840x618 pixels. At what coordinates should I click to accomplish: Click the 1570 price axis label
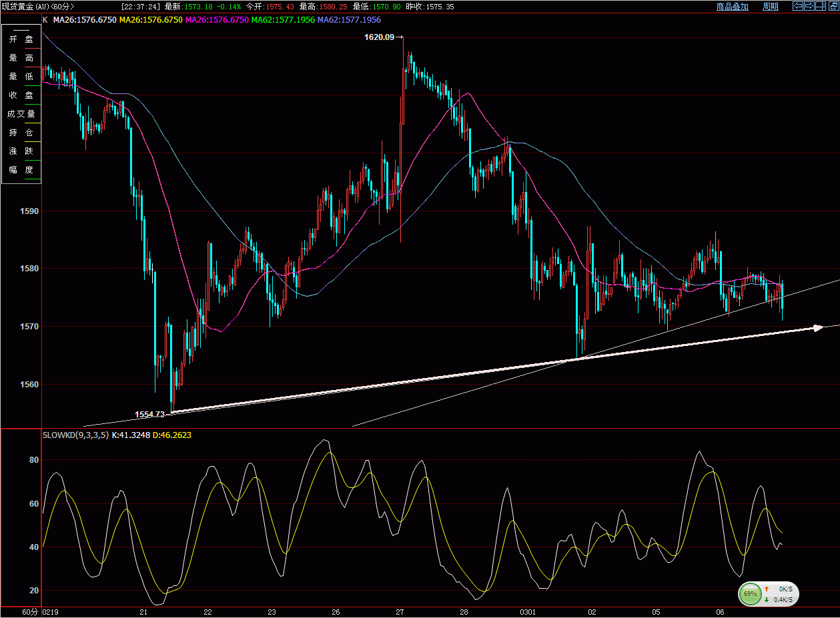coord(28,327)
